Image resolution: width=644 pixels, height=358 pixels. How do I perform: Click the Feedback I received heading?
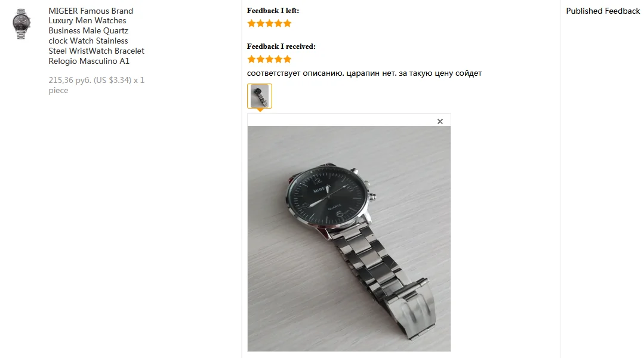[x=281, y=47]
